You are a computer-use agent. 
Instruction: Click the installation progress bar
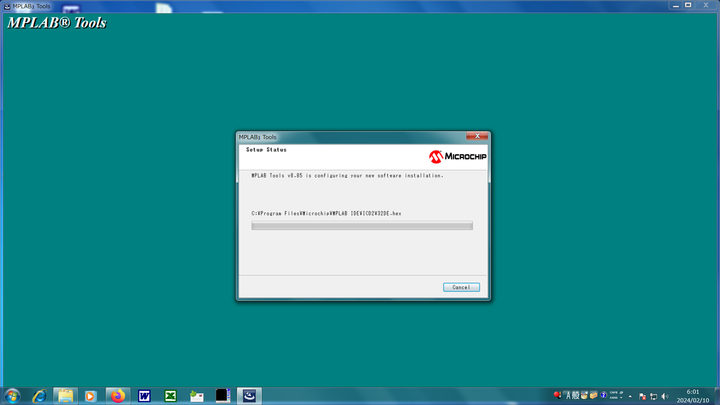coord(362,226)
